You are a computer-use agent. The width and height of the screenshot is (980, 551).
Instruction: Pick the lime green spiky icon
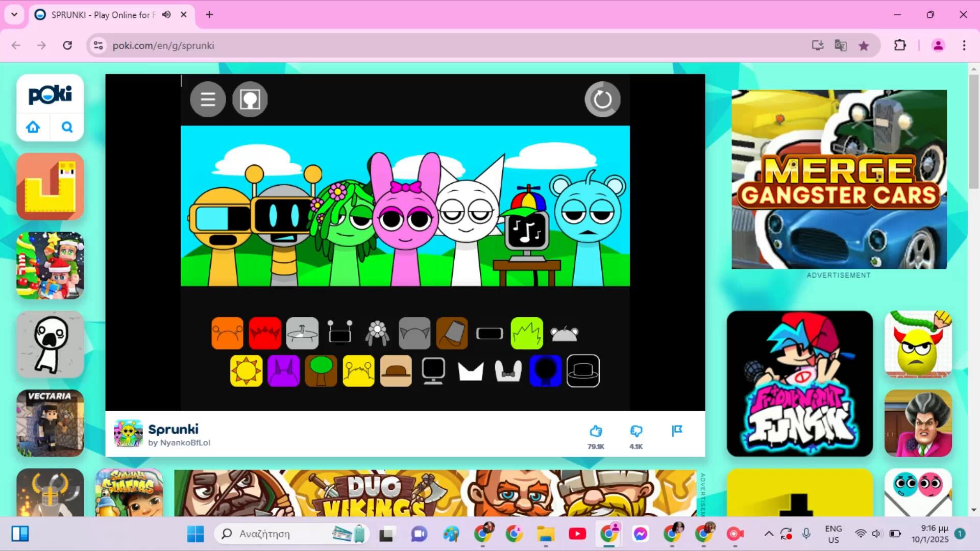tap(527, 334)
